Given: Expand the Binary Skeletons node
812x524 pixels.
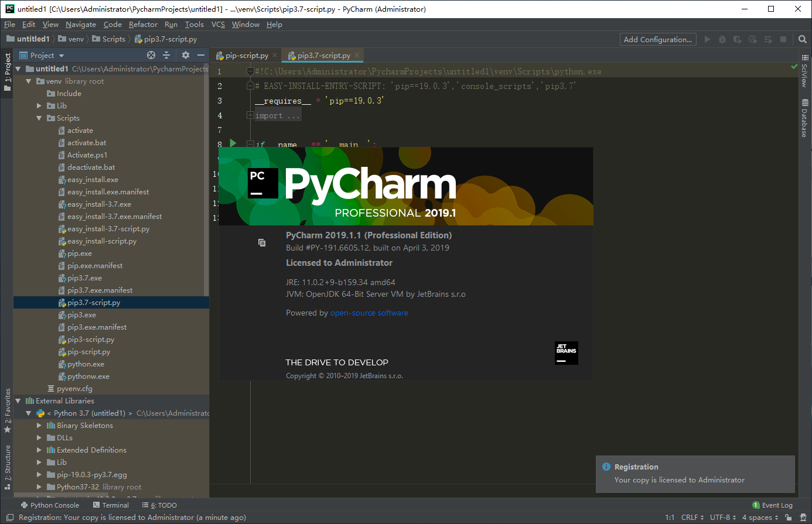Looking at the screenshot, I should pos(39,426).
